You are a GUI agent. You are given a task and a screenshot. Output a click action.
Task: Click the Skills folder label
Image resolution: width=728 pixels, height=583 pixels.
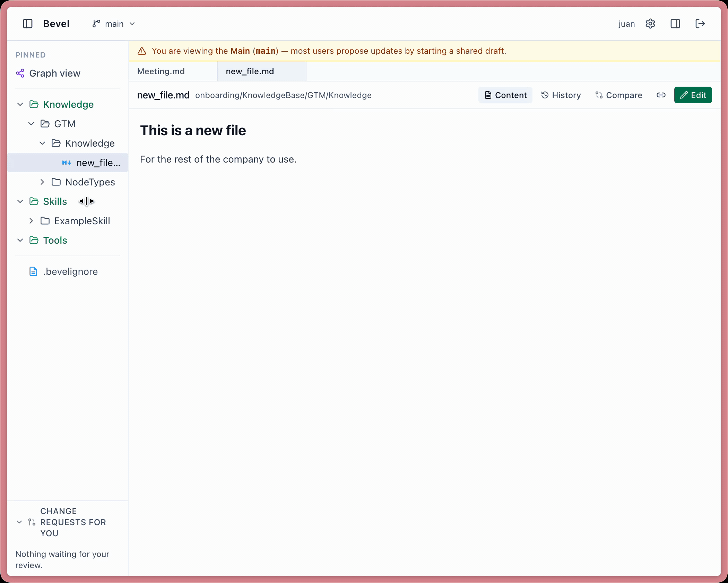[x=55, y=201]
